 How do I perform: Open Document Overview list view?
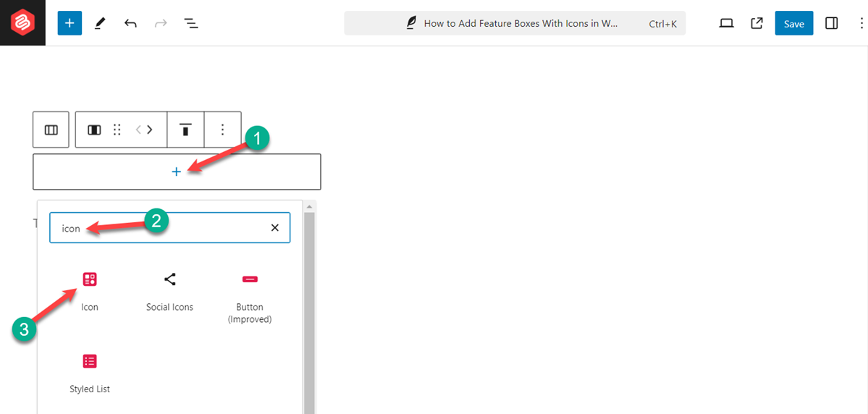[x=191, y=23]
